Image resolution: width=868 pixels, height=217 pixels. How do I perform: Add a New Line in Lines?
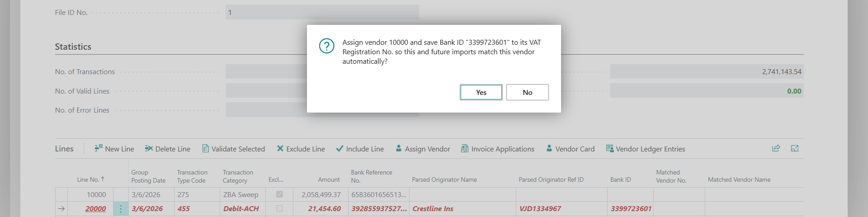114,149
